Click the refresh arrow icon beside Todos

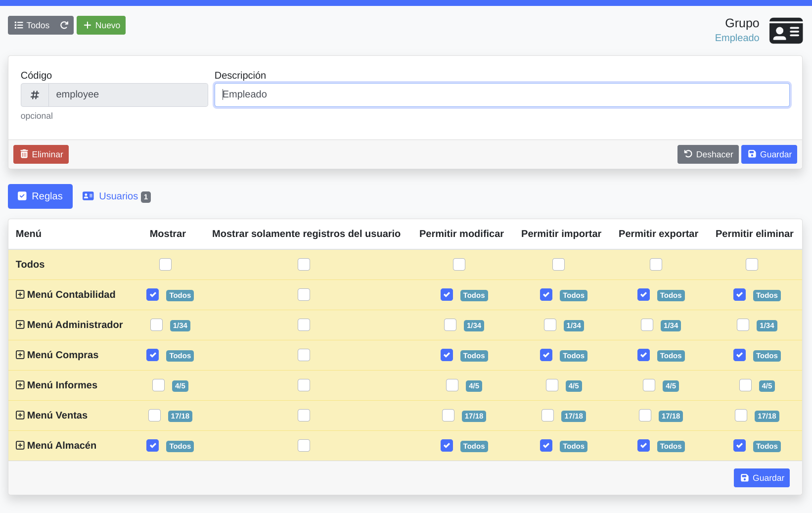(x=64, y=25)
